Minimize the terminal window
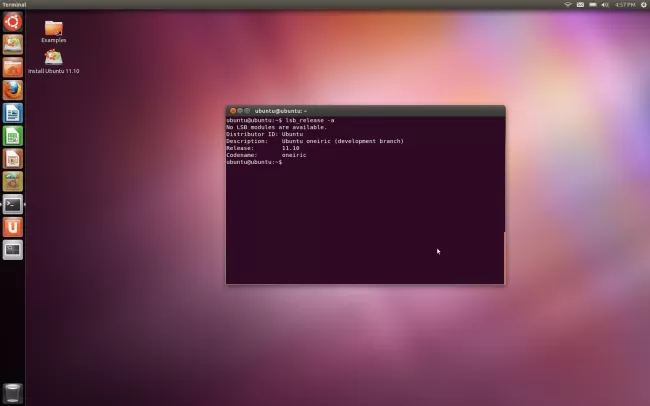This screenshot has height=406, width=650. (240, 111)
